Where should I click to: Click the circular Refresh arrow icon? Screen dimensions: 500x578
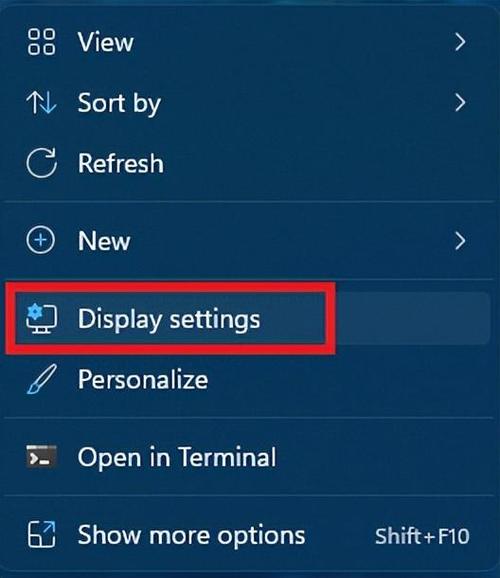click(41, 163)
